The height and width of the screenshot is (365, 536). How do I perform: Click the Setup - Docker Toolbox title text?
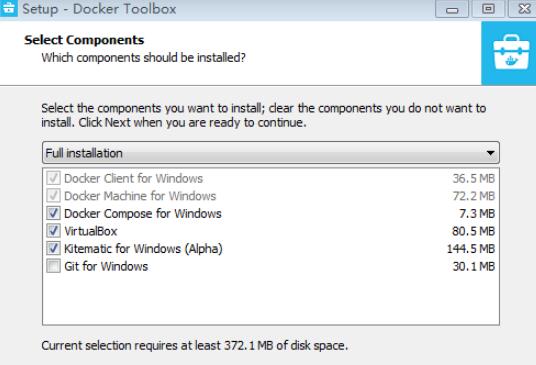pyautogui.click(x=99, y=9)
